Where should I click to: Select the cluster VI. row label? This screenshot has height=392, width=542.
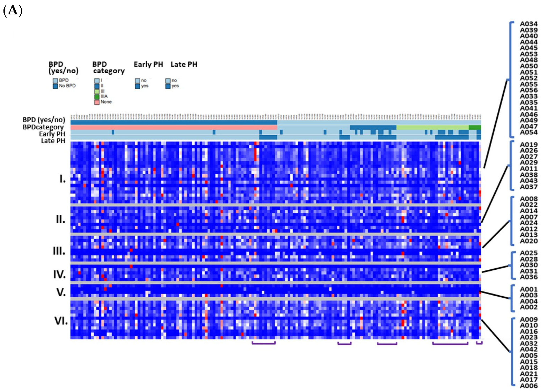[61, 321]
